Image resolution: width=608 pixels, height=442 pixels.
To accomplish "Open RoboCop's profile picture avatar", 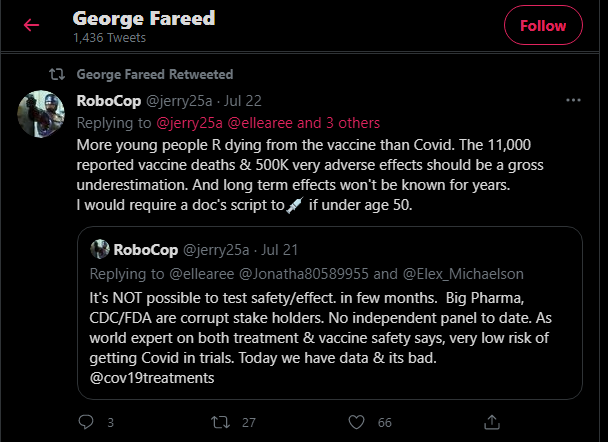I will pyautogui.click(x=41, y=115).
